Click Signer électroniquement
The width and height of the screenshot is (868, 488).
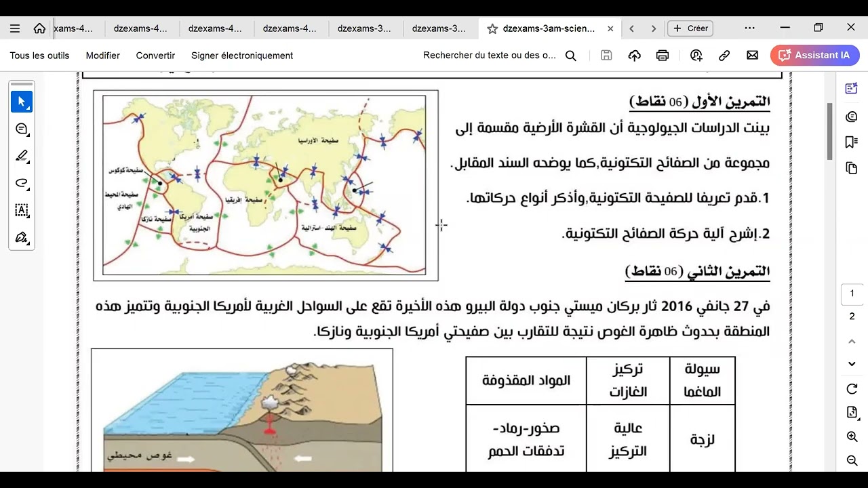242,56
